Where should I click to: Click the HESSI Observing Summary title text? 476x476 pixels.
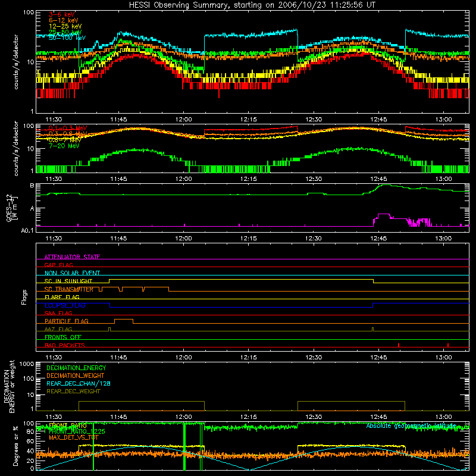[252, 5]
